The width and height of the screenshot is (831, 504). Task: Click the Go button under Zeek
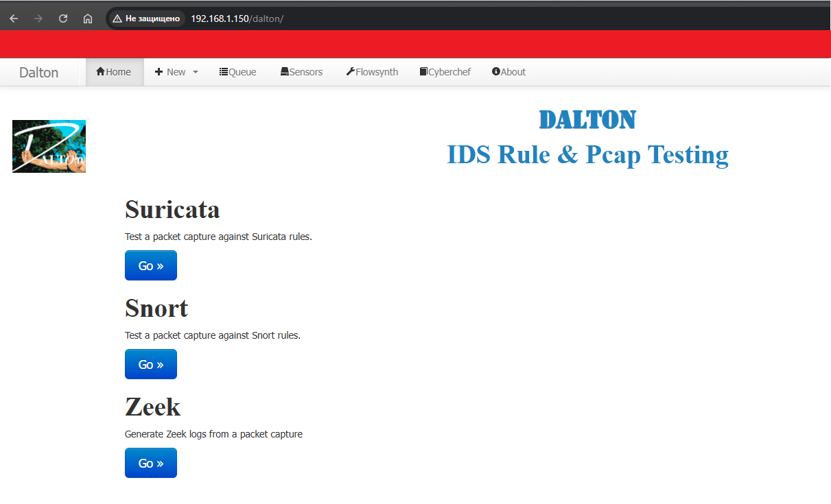click(x=151, y=463)
